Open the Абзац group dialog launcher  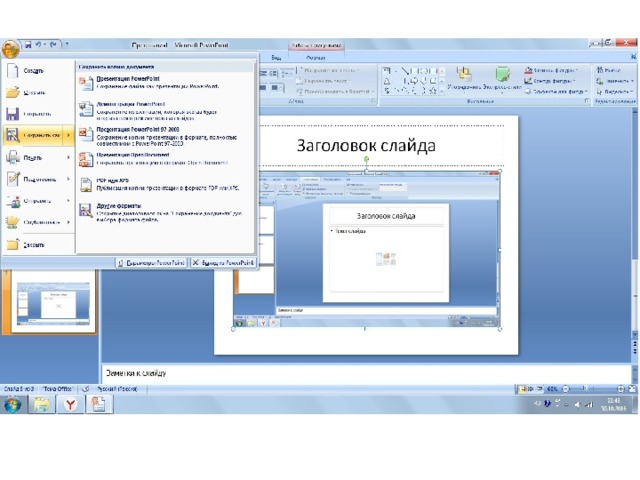point(373,101)
